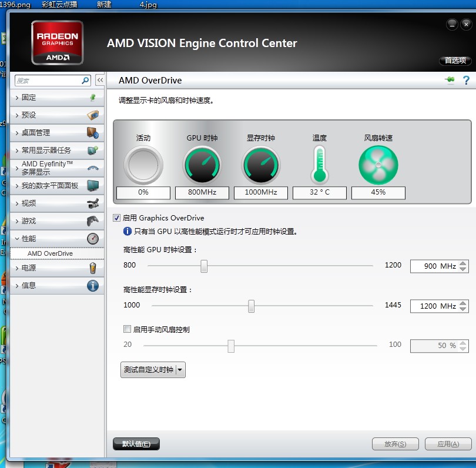Open the 首选项 preferences menu
The width and height of the screenshot is (476, 468).
click(455, 61)
